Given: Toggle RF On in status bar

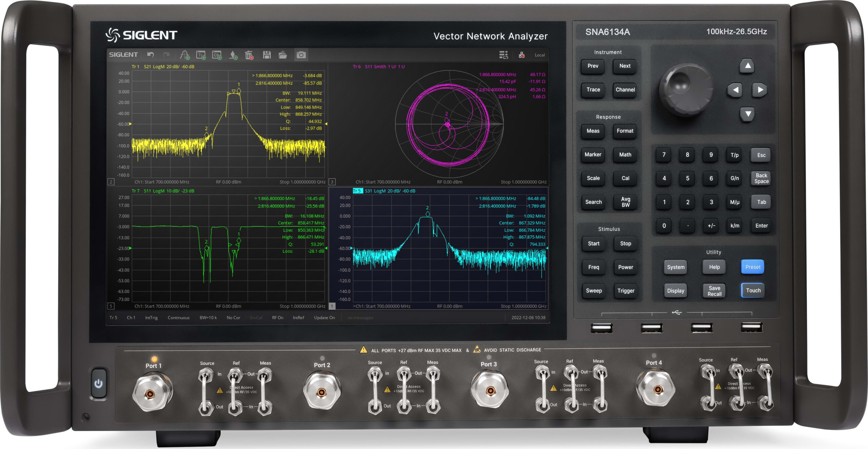Looking at the screenshot, I should click(277, 318).
